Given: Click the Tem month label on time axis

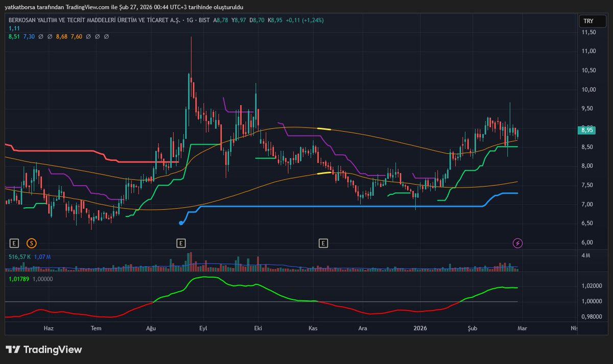Looking at the screenshot, I should tap(97, 328).
